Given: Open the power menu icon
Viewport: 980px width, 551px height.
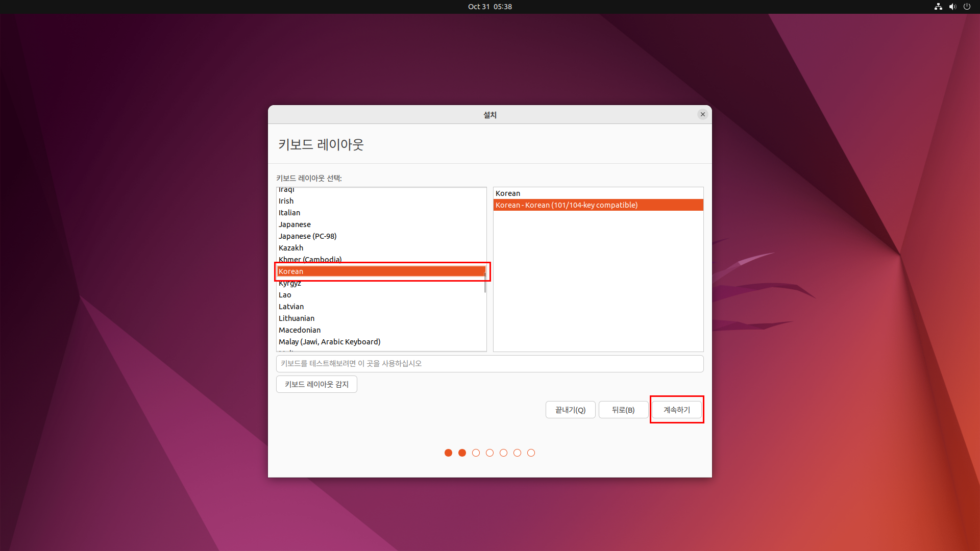Looking at the screenshot, I should pyautogui.click(x=967, y=7).
